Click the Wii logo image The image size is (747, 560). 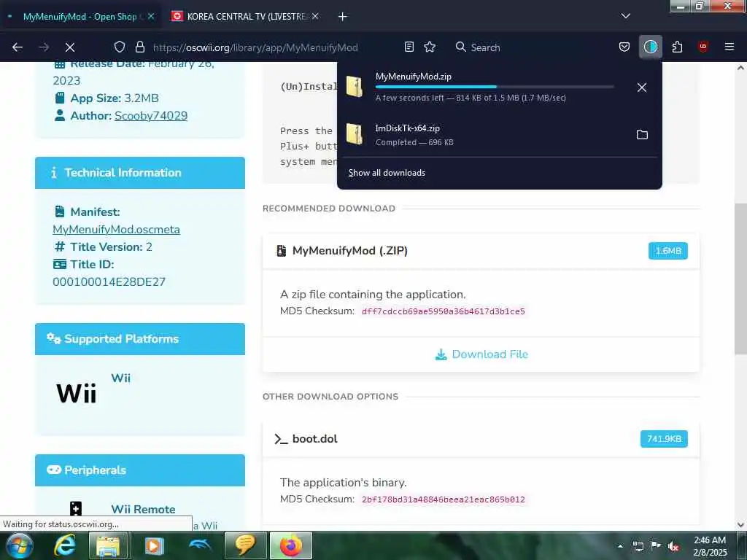76,394
